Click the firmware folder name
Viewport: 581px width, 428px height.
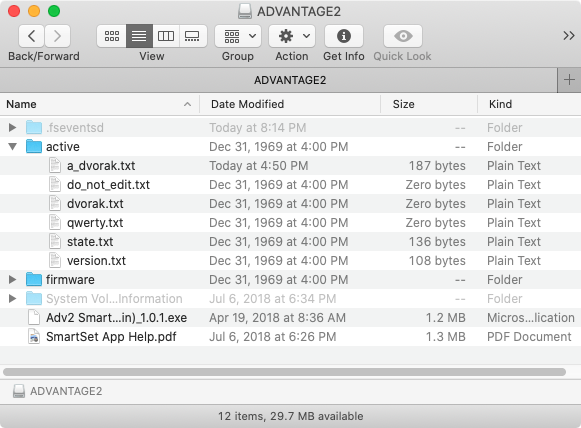point(70,279)
